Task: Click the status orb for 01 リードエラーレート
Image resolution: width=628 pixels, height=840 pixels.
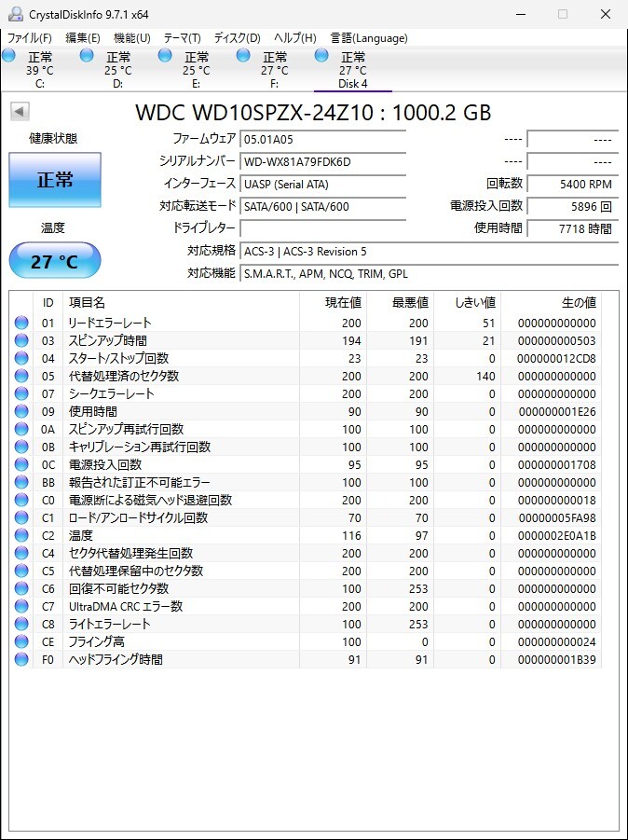Action: 21,323
